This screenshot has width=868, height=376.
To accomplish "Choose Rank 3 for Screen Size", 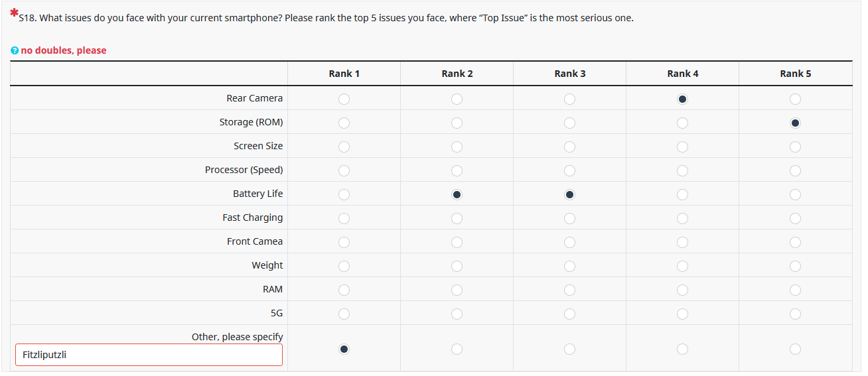I will pyautogui.click(x=569, y=147).
